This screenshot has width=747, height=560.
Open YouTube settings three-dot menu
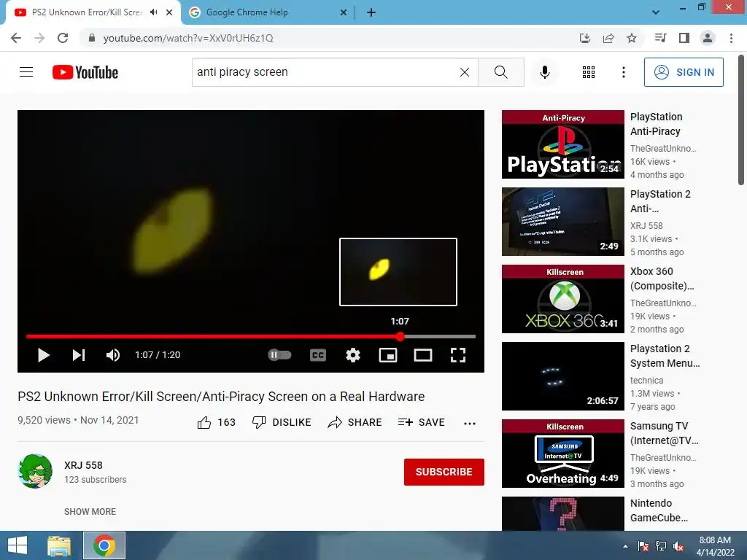[623, 72]
